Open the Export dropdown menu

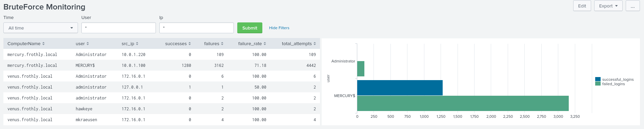(608, 6)
